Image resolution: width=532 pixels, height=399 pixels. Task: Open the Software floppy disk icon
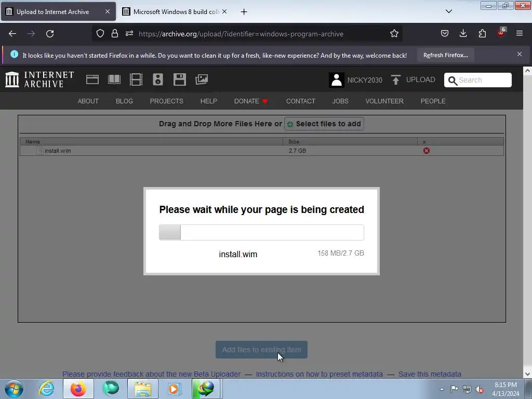[179, 79]
